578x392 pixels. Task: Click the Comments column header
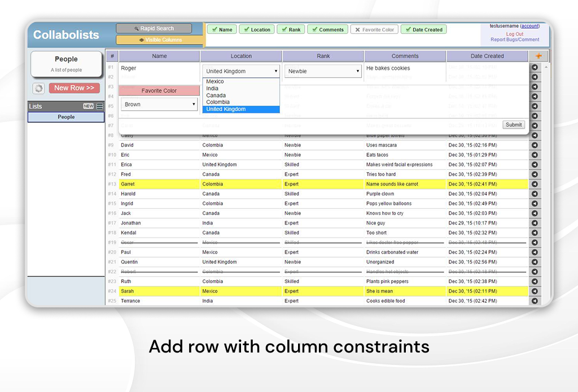tap(405, 55)
